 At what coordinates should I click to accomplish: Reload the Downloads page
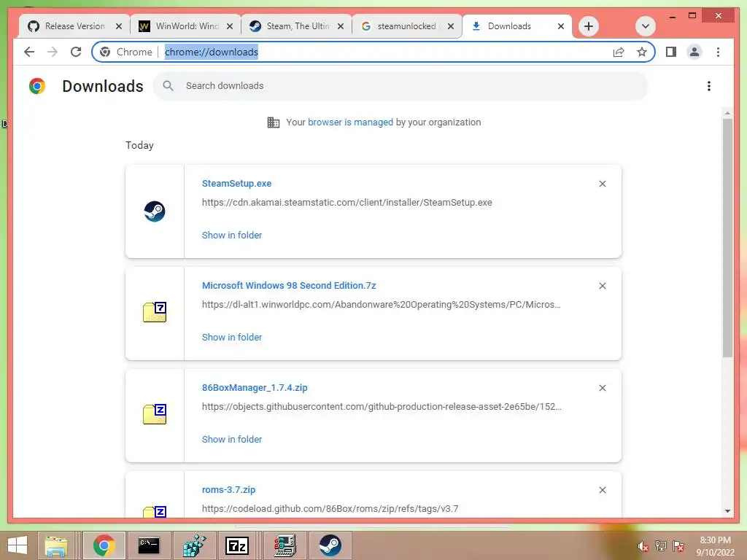click(76, 52)
